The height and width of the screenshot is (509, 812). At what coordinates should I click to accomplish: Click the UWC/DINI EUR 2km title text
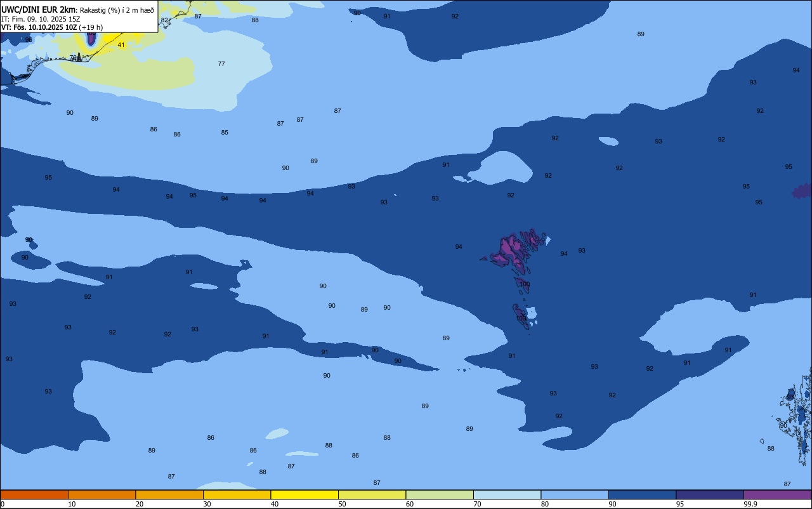(x=38, y=9)
